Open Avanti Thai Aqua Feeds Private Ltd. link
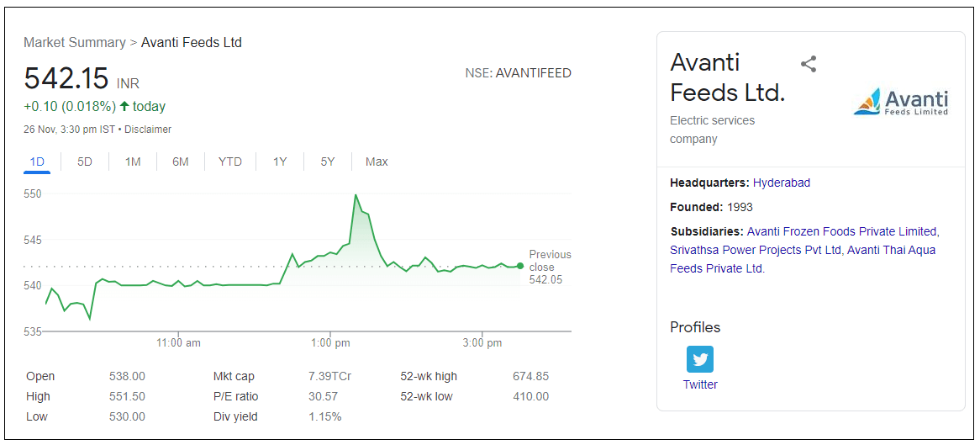Screen dimensions: 980x445 [803, 259]
